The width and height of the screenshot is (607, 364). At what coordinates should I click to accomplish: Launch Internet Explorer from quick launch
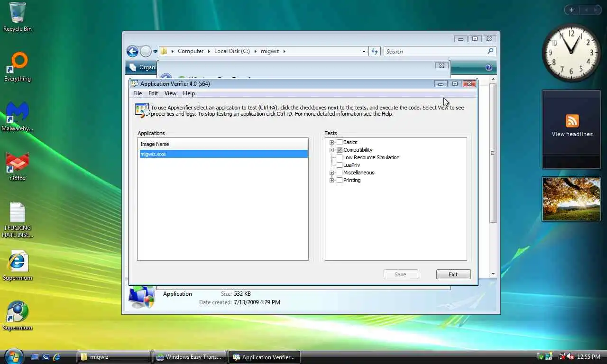(x=56, y=357)
